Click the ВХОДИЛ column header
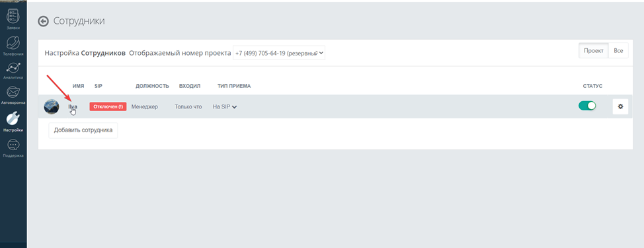The height and width of the screenshot is (248, 644). pyautogui.click(x=190, y=86)
